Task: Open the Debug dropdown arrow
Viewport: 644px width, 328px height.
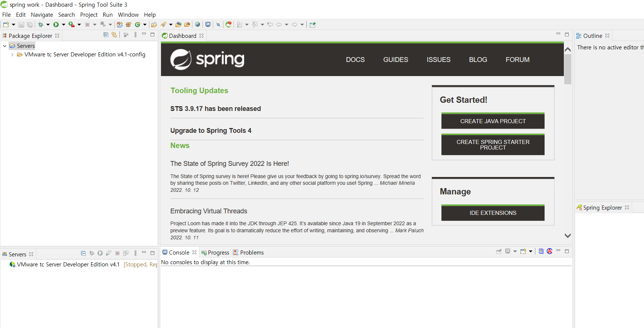Action: [48, 24]
